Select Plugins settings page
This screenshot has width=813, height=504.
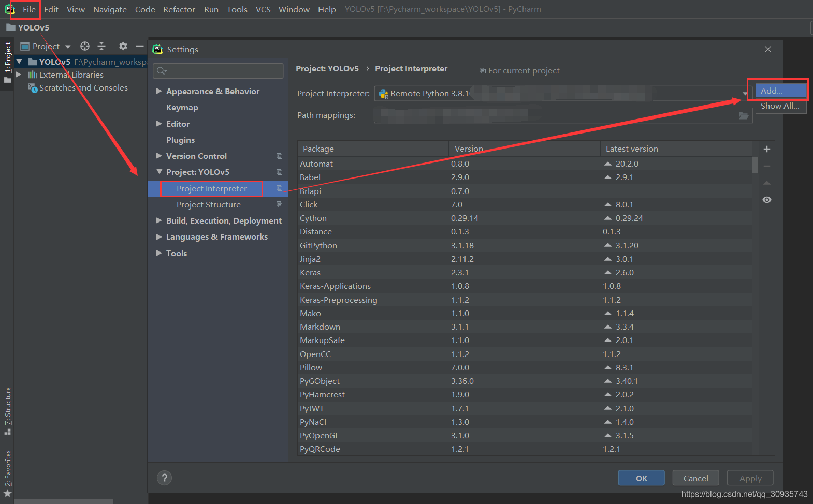click(181, 140)
